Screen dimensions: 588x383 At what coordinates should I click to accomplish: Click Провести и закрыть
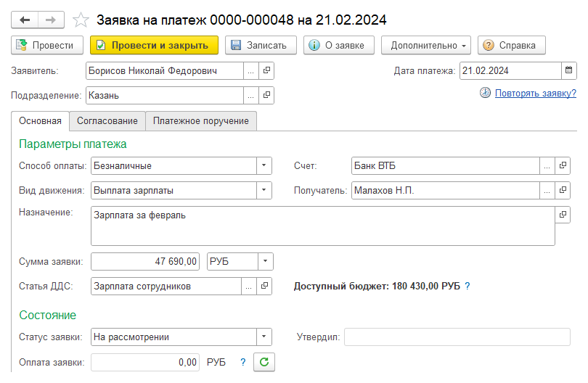coord(154,46)
